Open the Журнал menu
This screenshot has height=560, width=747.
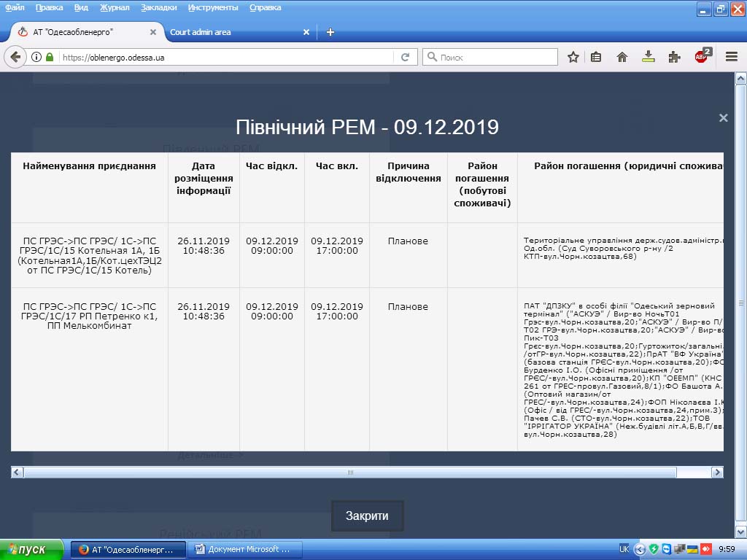(115, 7)
